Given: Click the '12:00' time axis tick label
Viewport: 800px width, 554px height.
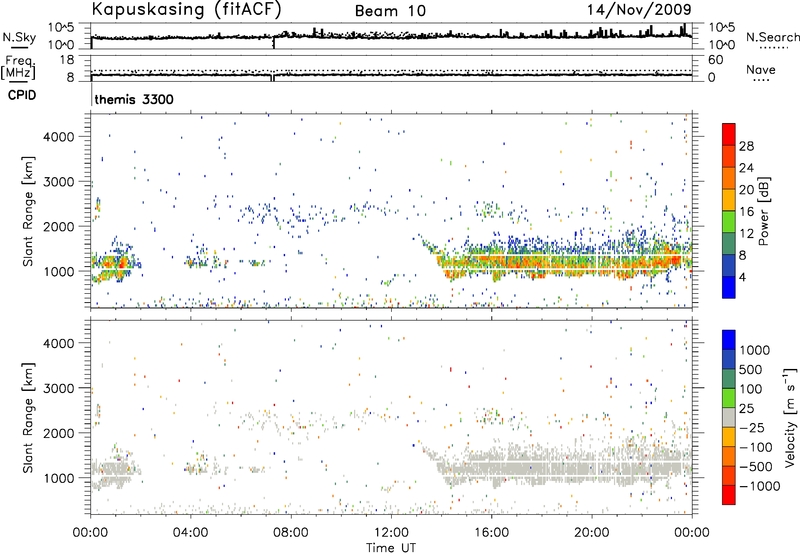Looking at the screenshot, I should pyautogui.click(x=391, y=533).
